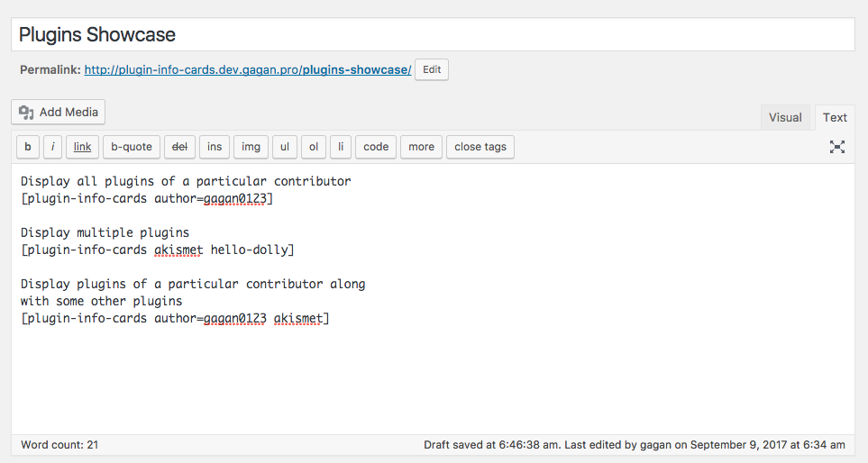Add unordered list with ul button

click(x=285, y=147)
